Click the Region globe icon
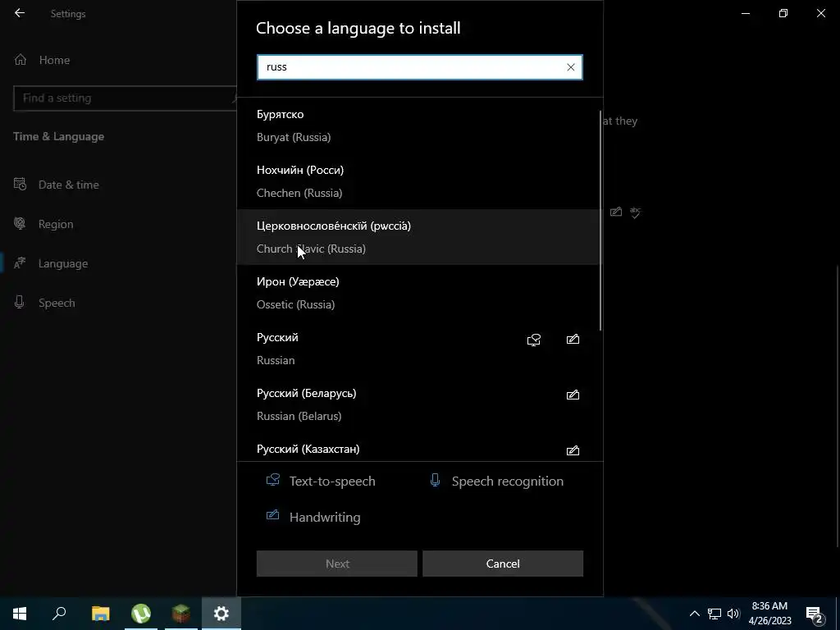Viewport: 840px width, 630px height. (20, 223)
